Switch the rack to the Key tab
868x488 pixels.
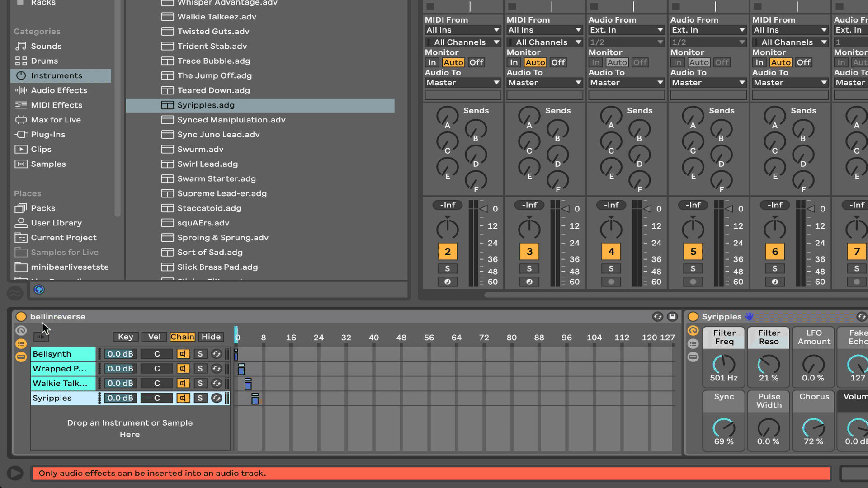[x=125, y=337]
